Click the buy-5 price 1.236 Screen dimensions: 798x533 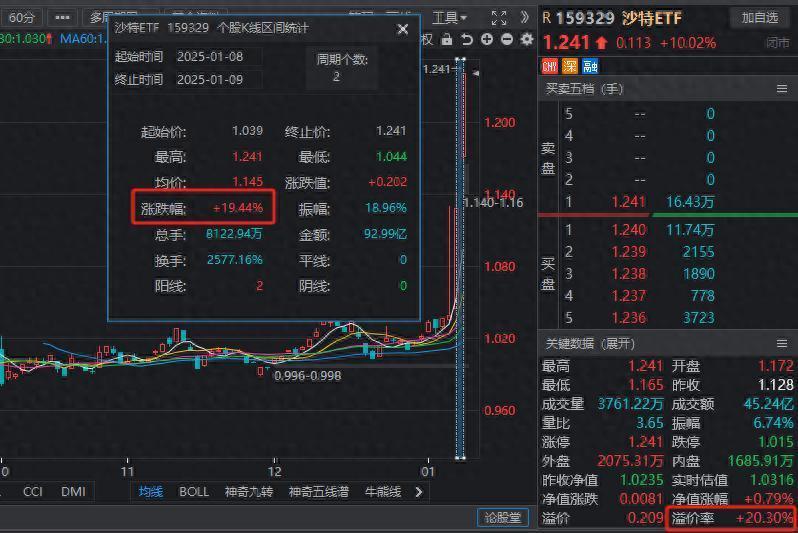tap(629, 318)
